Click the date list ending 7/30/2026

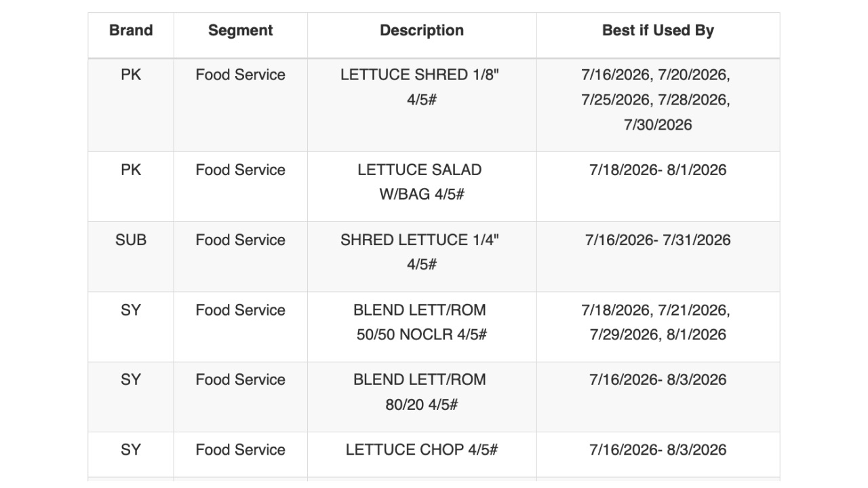coord(658,105)
